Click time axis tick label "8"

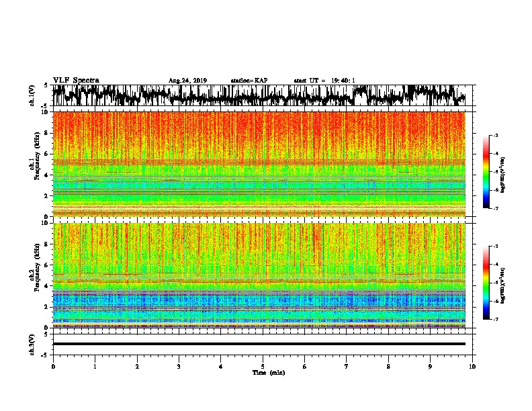click(x=388, y=367)
